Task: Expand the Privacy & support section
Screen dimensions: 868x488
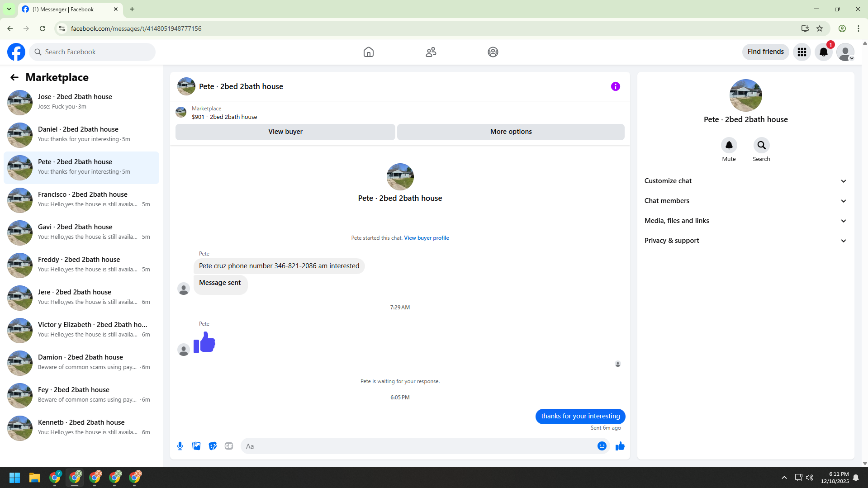Action: [745, 241]
